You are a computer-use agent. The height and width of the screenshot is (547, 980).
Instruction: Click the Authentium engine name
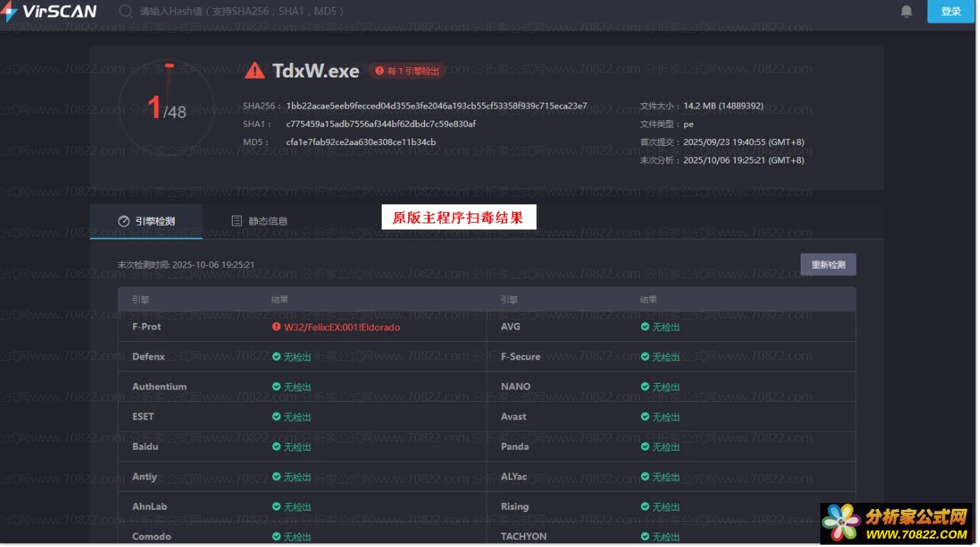159,386
